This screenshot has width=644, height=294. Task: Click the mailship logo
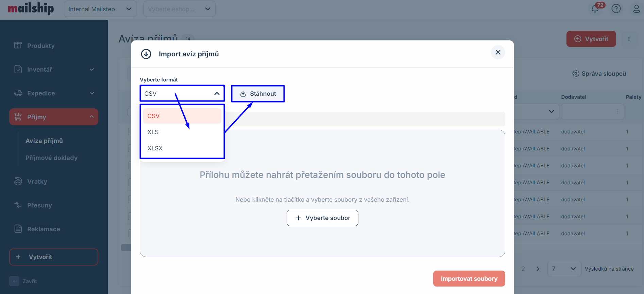pos(31,8)
